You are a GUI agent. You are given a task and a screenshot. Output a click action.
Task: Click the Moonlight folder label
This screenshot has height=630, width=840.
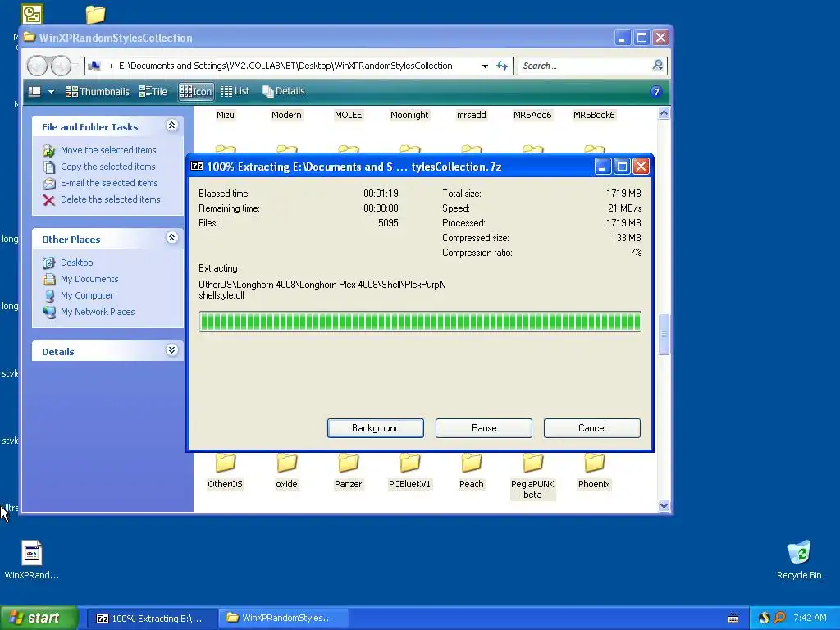pos(409,115)
